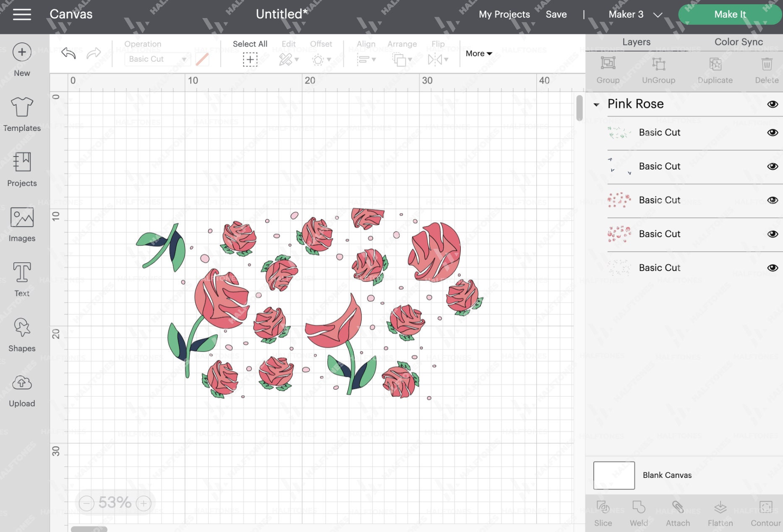Delete the selected layer
The height and width of the screenshot is (532, 783).
767,70
